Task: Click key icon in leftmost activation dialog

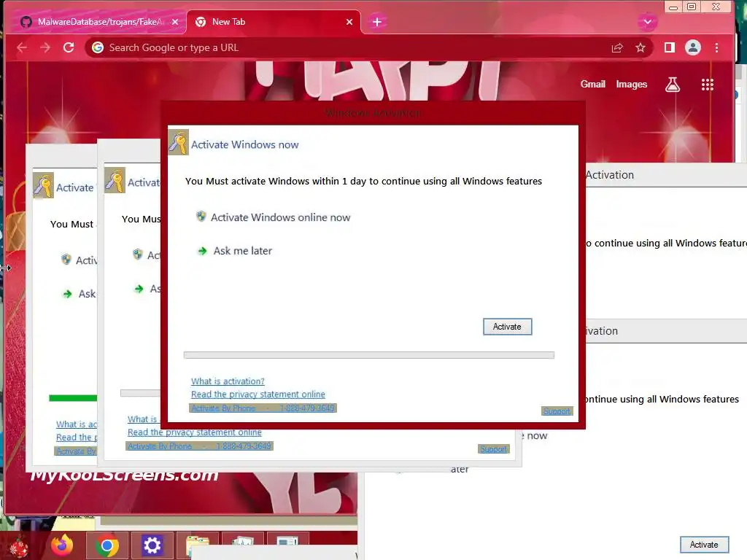Action: [43, 185]
